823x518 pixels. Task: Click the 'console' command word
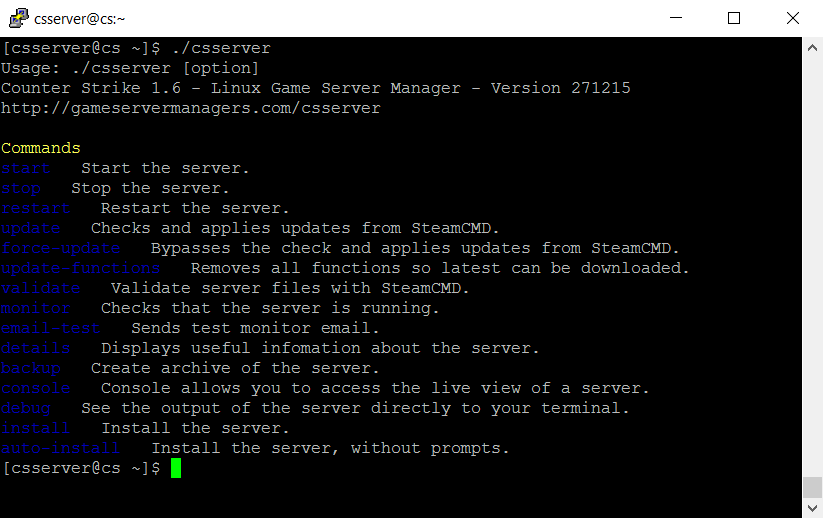(x=35, y=388)
